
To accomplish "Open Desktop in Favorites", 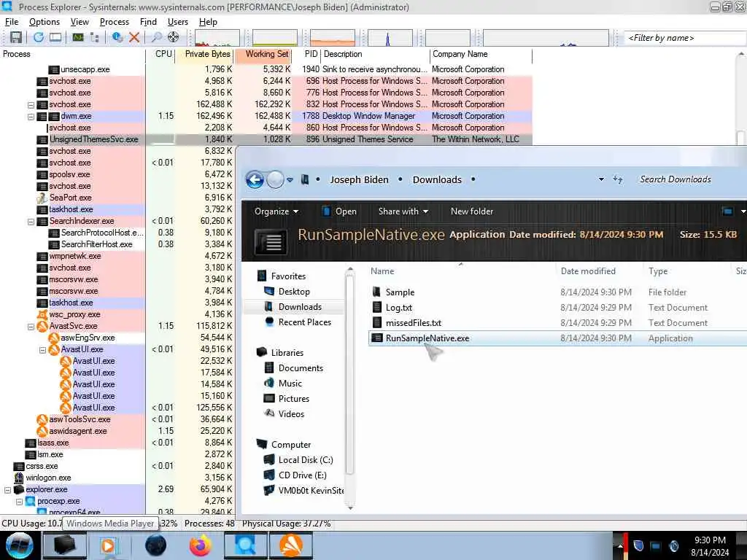I will click(x=294, y=292).
